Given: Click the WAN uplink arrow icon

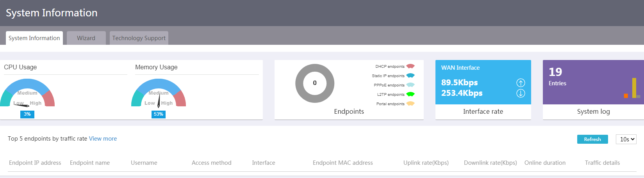Looking at the screenshot, I should 521,83.
